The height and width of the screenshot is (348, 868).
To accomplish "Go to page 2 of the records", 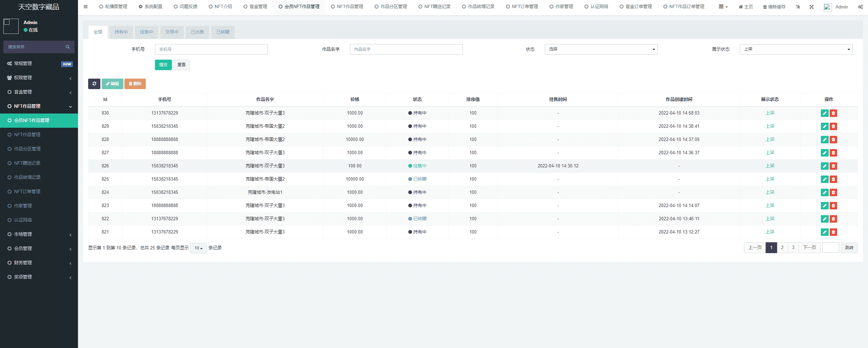I will (x=782, y=248).
